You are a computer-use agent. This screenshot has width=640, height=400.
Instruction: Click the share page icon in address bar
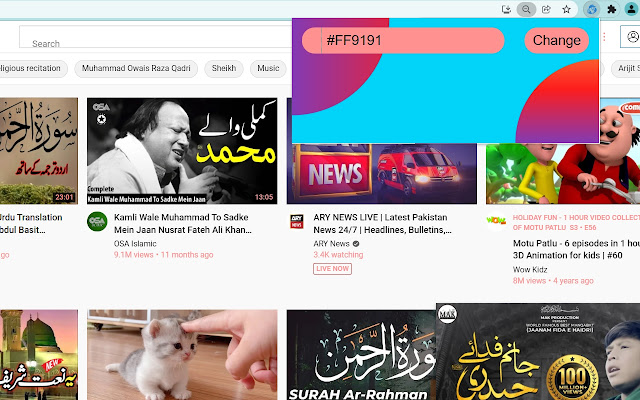pos(546,9)
